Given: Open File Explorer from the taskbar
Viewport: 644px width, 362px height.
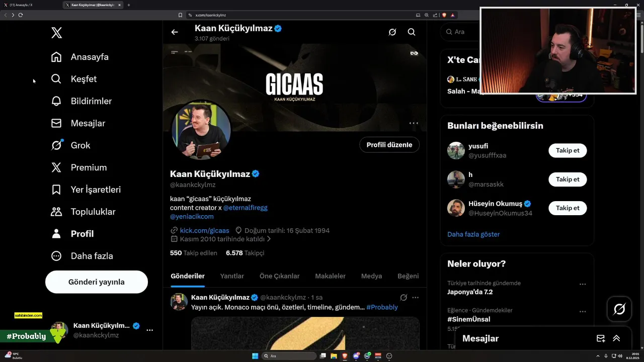Looking at the screenshot, I should (x=334, y=356).
